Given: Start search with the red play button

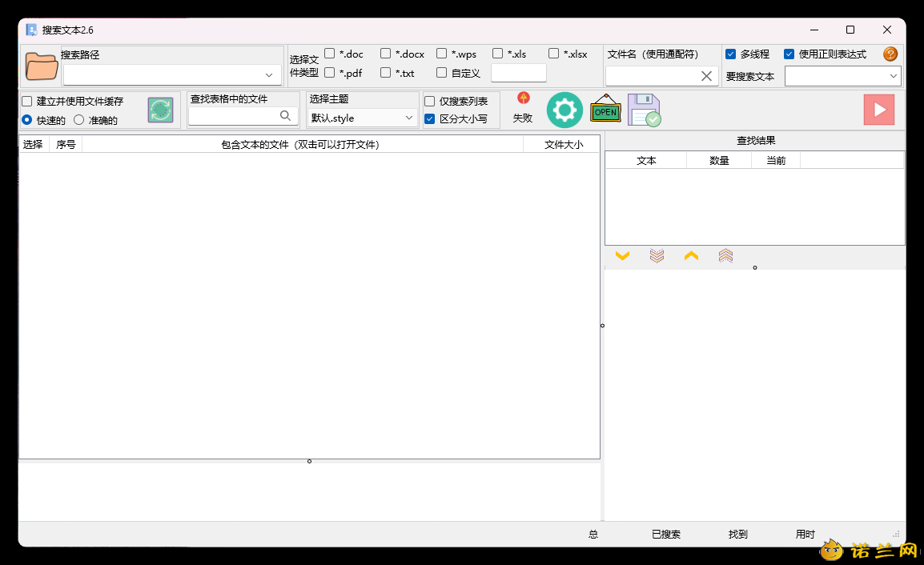Looking at the screenshot, I should (879, 110).
